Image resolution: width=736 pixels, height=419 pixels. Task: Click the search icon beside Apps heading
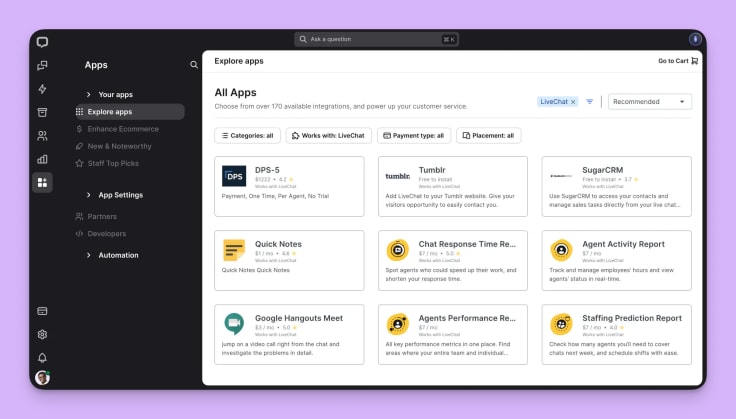(x=194, y=65)
